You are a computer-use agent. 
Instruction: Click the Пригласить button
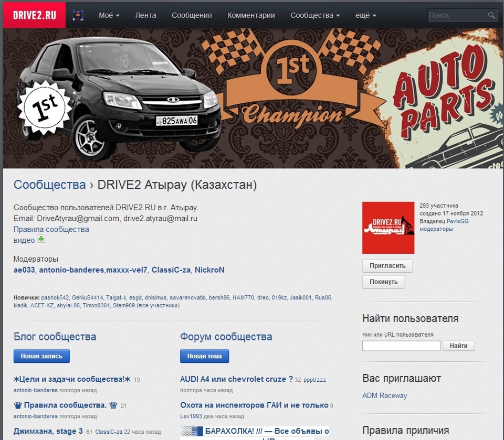coord(387,265)
